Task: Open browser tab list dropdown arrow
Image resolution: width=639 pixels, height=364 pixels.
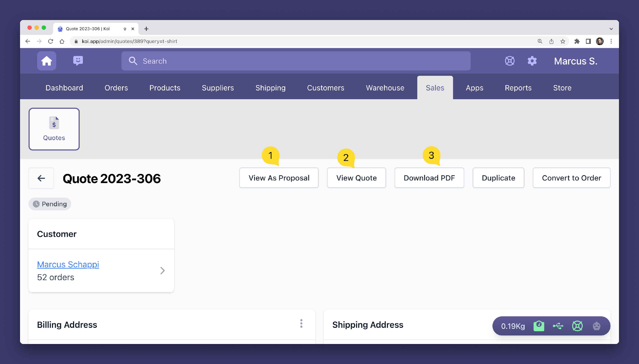Action: click(611, 29)
